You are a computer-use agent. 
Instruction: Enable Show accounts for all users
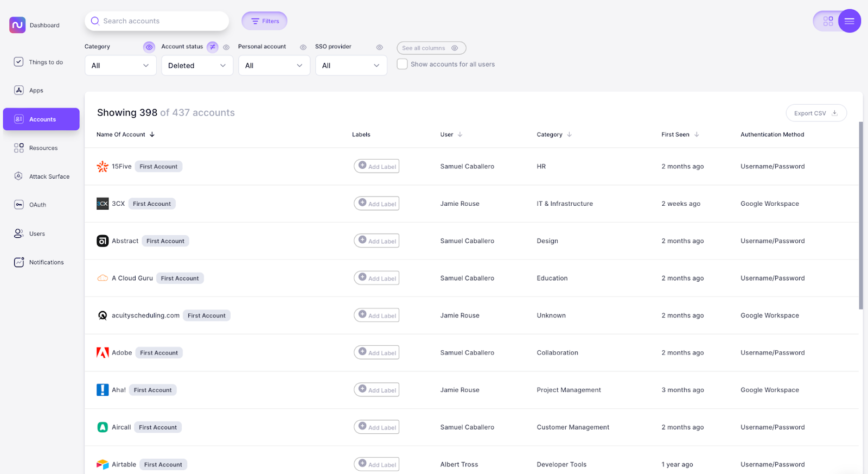tap(402, 64)
